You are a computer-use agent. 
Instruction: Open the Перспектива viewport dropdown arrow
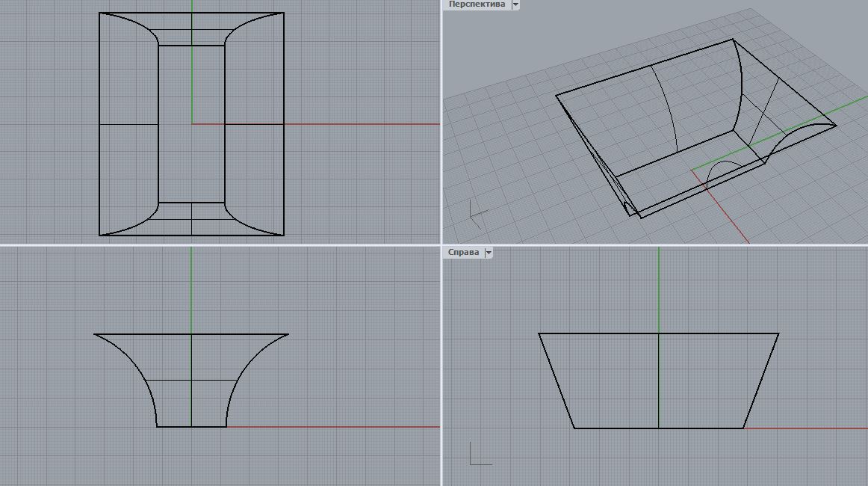coord(515,4)
